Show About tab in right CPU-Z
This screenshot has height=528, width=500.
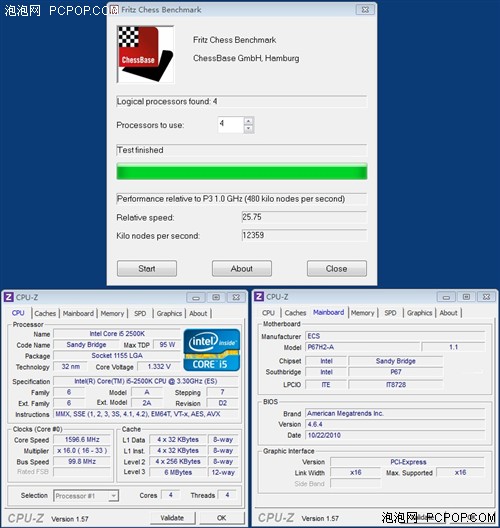tap(448, 313)
